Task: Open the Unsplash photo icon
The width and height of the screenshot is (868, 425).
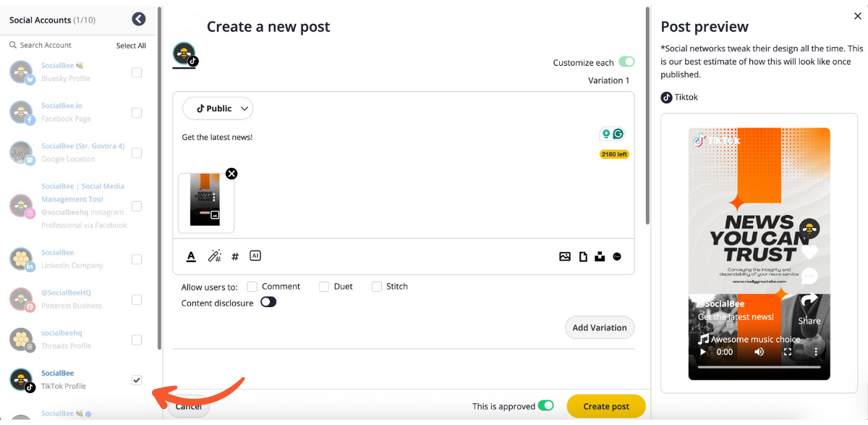Action: (x=600, y=256)
